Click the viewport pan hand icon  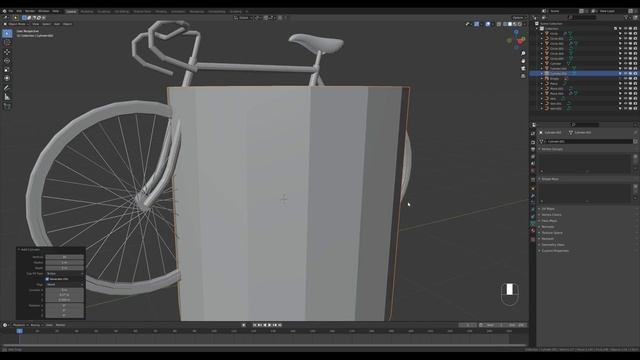click(x=523, y=61)
